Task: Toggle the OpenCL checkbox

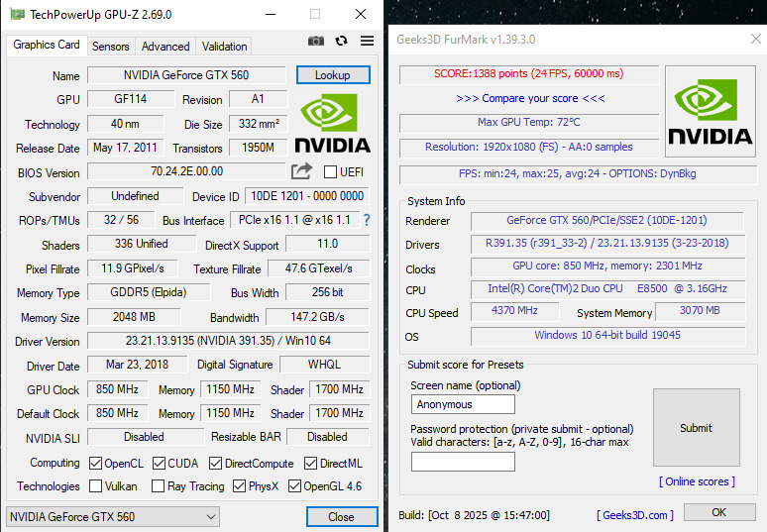Action: [x=96, y=463]
